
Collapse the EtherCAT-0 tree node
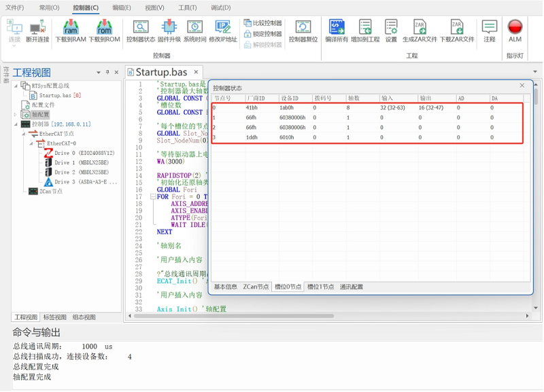pos(31,143)
